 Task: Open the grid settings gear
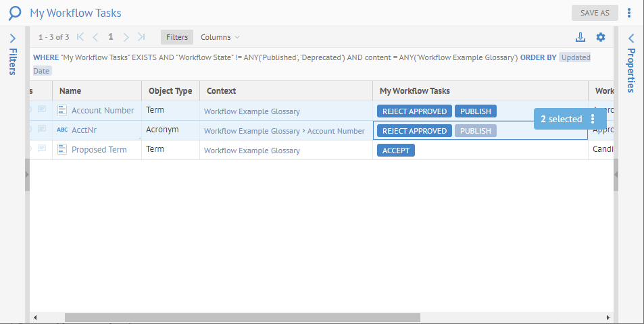601,37
